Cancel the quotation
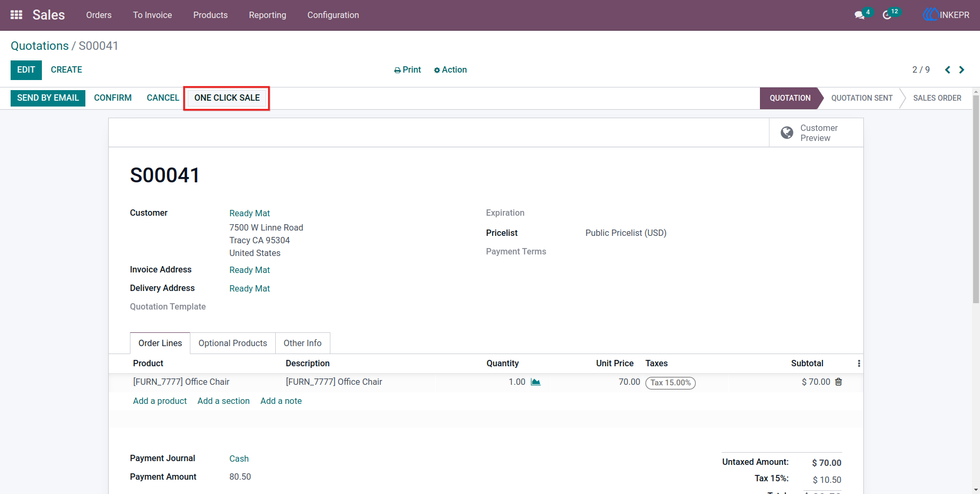The width and height of the screenshot is (980, 494). coord(163,98)
